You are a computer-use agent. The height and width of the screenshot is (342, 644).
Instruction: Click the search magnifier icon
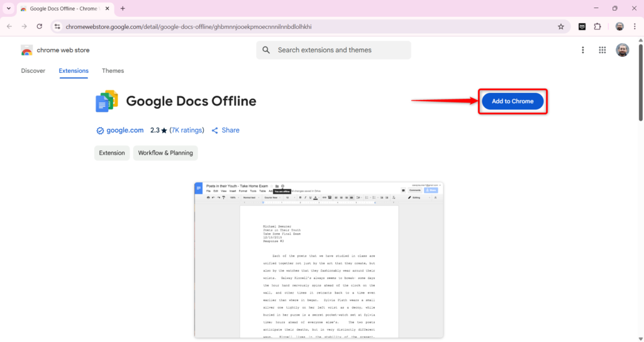coord(267,50)
